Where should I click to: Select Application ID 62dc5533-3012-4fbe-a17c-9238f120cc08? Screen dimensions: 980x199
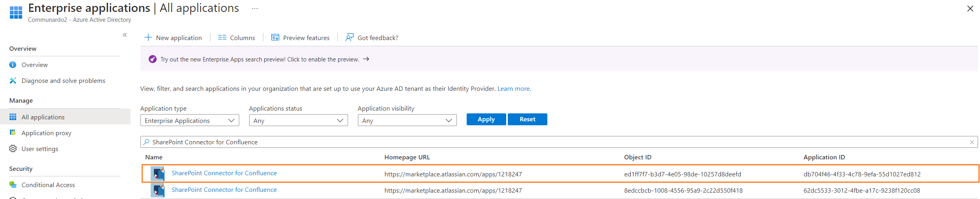[x=862, y=191]
